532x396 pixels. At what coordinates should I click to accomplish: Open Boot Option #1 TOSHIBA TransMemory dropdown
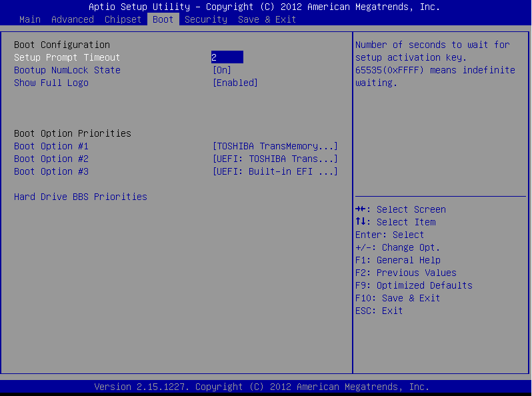[275, 146]
